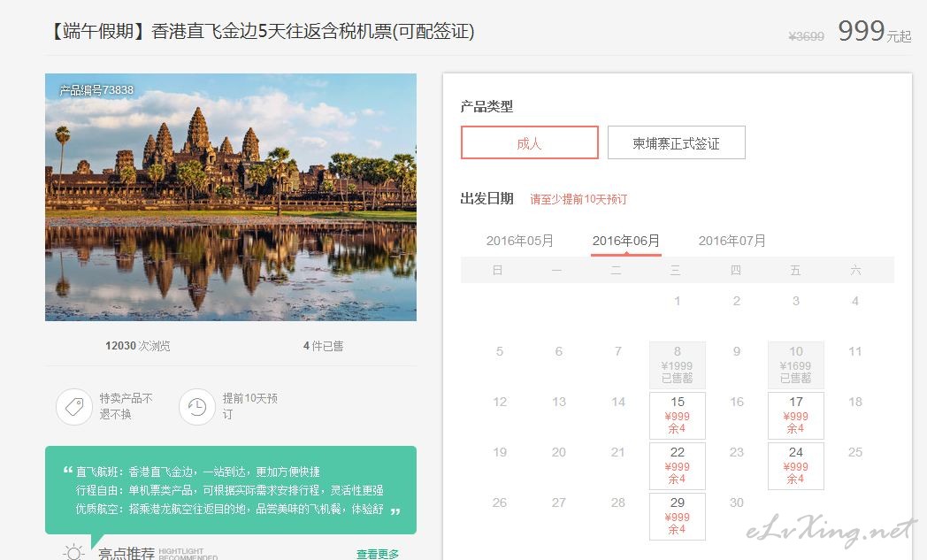Click the 请至少提前10天预订 notice
Viewport: 927px width, 560px height.
[x=578, y=199]
